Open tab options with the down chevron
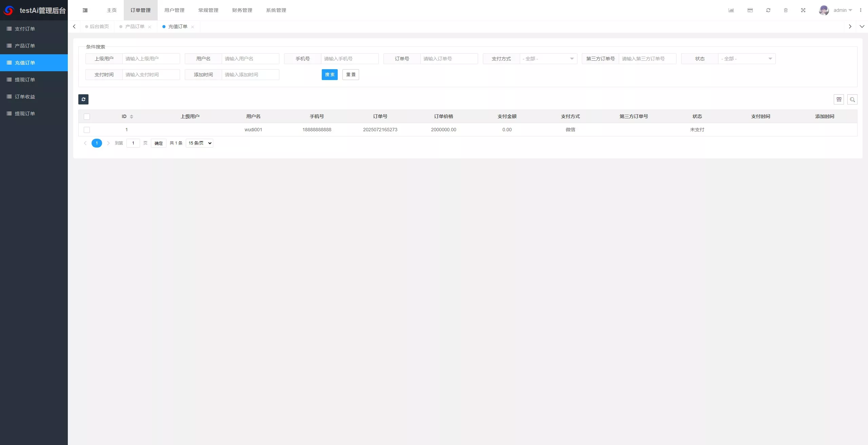 click(862, 26)
